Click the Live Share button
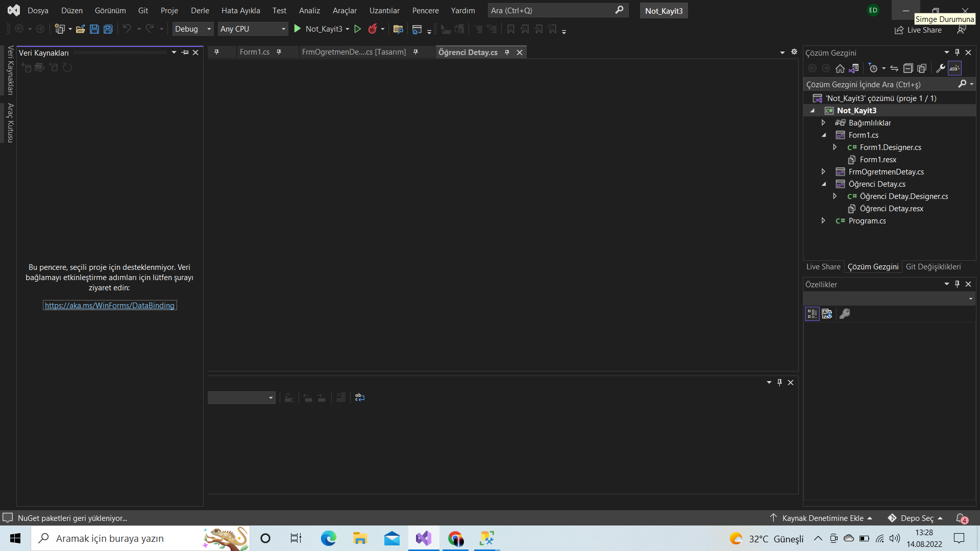The width and height of the screenshot is (980, 551). point(918,30)
